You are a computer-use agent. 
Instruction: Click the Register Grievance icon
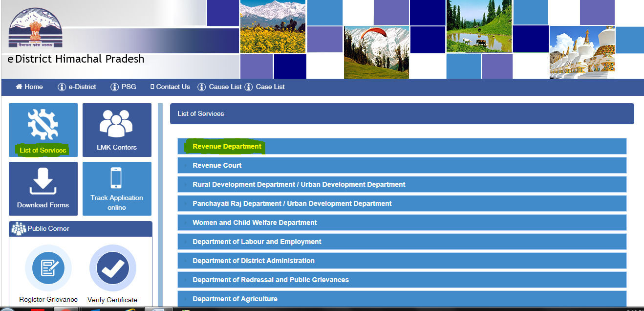[x=48, y=268]
